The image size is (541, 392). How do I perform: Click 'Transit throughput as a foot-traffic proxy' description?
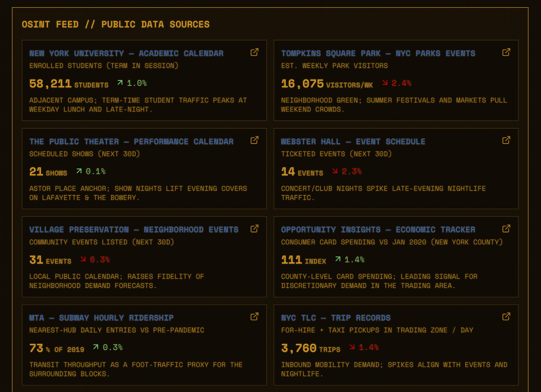136,369
